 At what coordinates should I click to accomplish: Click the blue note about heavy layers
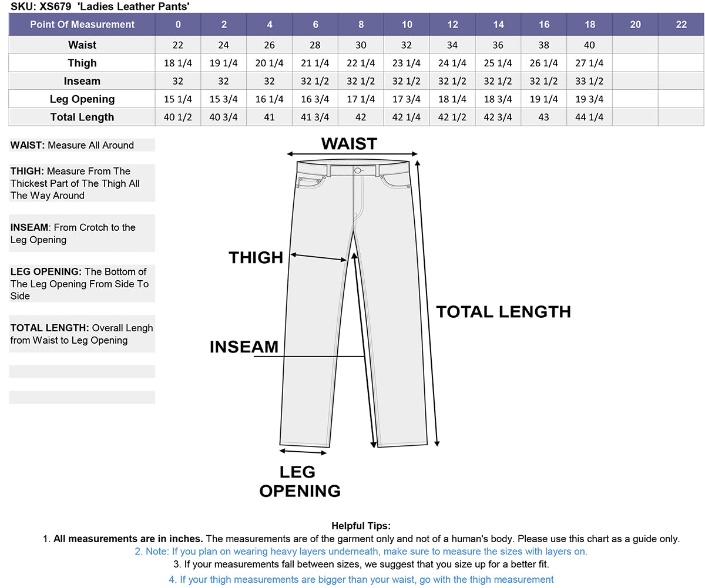(x=361, y=552)
